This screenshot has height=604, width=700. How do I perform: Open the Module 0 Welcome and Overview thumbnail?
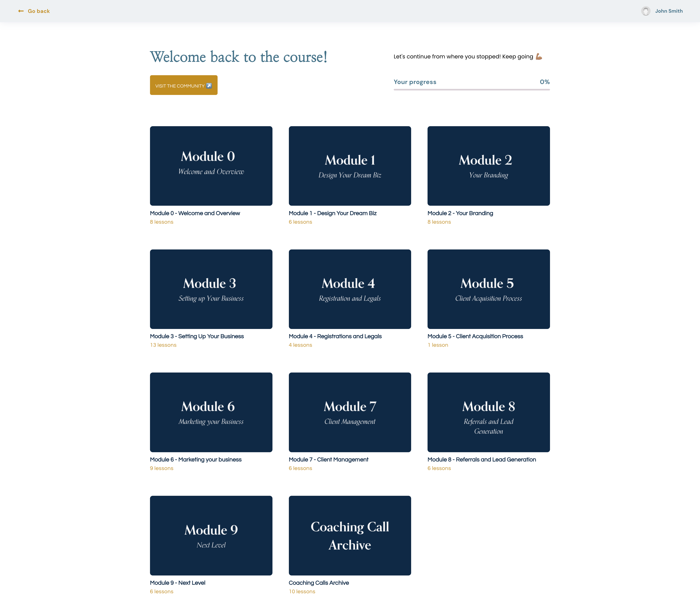(x=211, y=166)
